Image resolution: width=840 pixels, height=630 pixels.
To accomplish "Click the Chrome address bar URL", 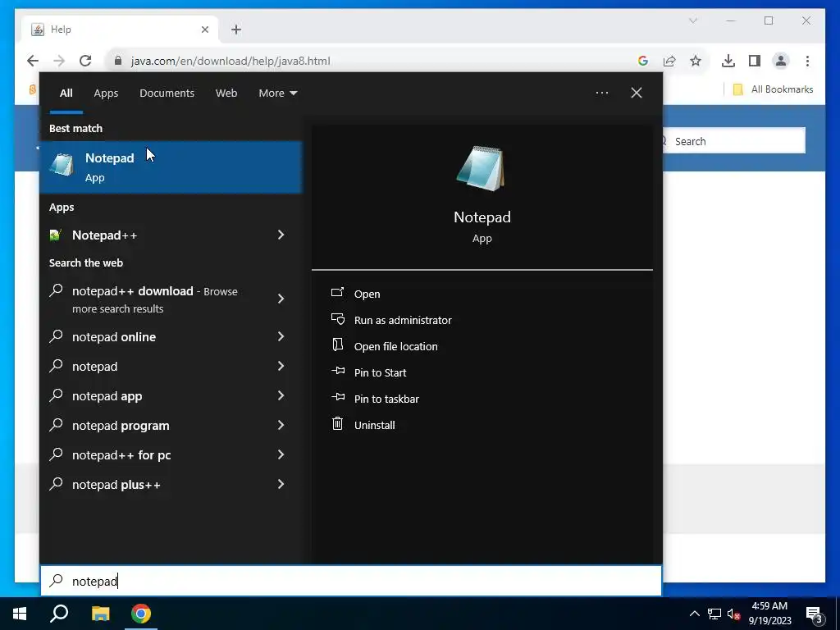I will point(231,61).
